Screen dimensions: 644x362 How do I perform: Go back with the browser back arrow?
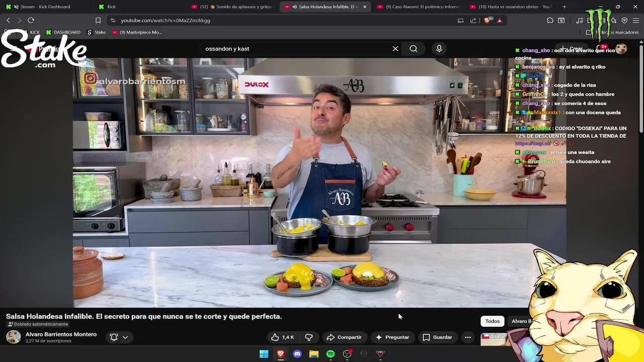(8, 20)
